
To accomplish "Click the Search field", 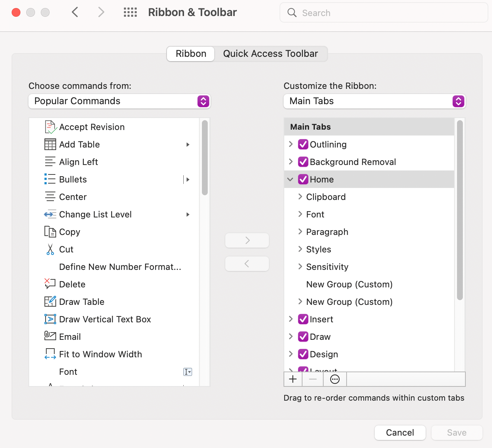I will pos(384,13).
